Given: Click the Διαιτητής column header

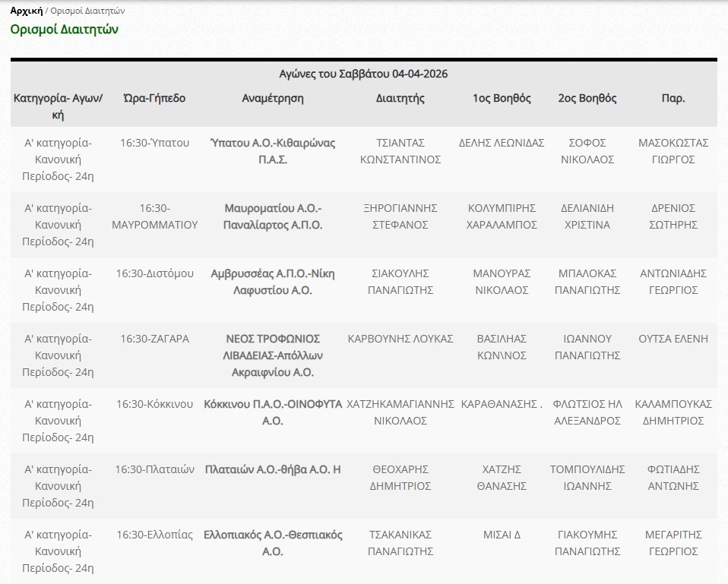Looking at the screenshot, I should click(400, 99).
